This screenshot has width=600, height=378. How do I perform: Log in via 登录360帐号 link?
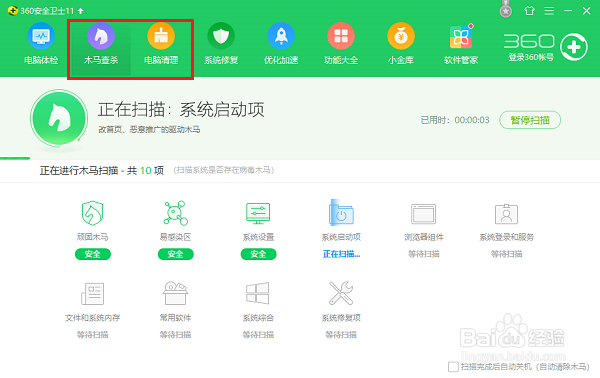531,57
